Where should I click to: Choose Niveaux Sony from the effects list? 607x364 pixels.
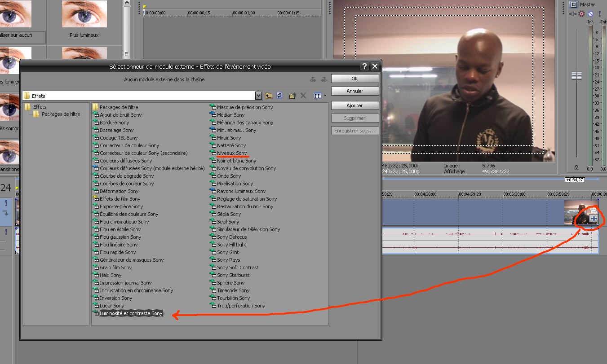coord(232,153)
